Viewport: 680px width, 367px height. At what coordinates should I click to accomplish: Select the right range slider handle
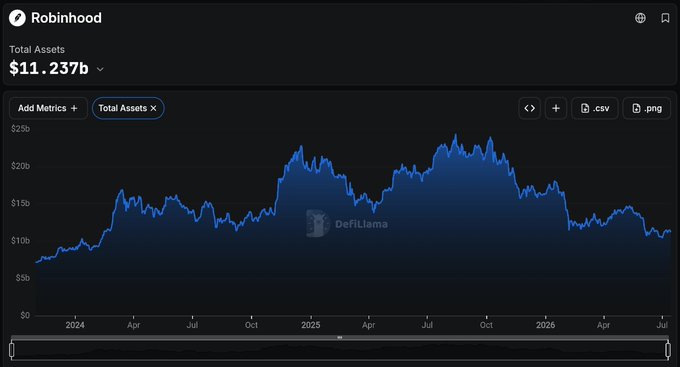[668, 350]
